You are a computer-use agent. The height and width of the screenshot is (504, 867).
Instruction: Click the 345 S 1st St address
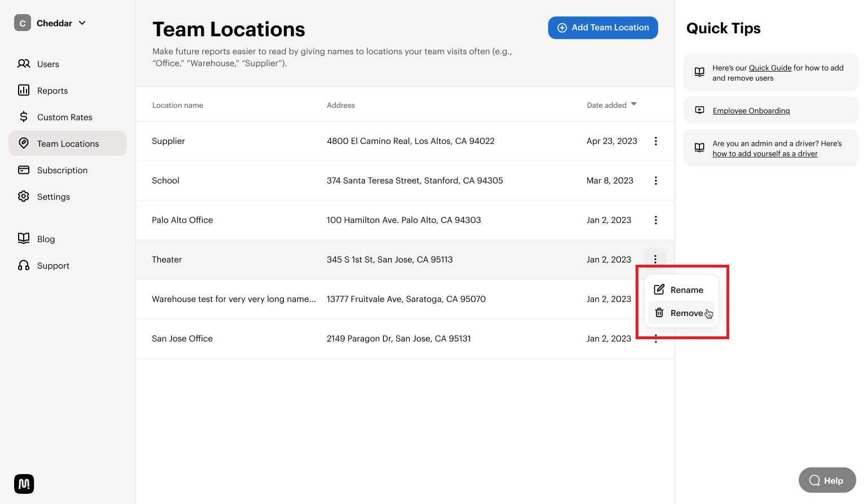point(389,260)
